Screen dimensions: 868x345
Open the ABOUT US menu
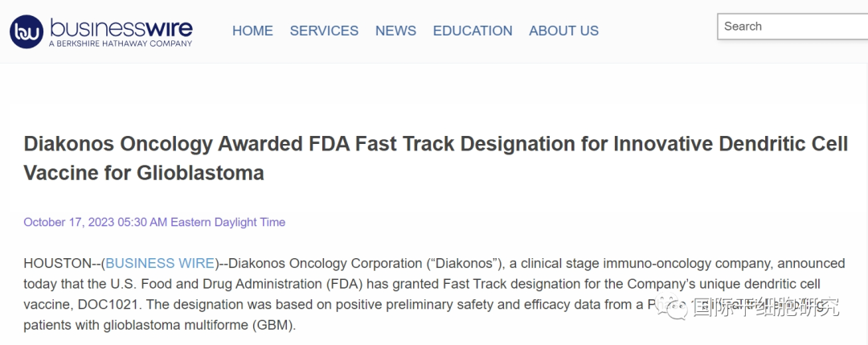pyautogui.click(x=563, y=31)
